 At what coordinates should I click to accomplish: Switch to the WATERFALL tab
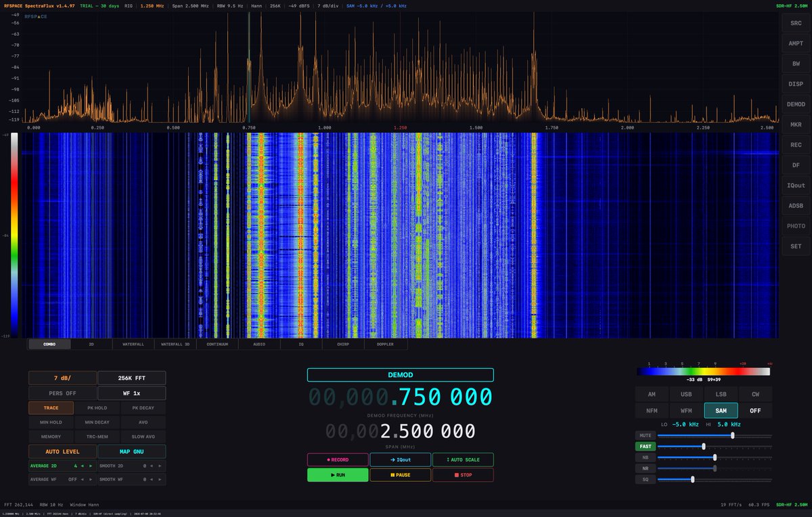coord(133,344)
